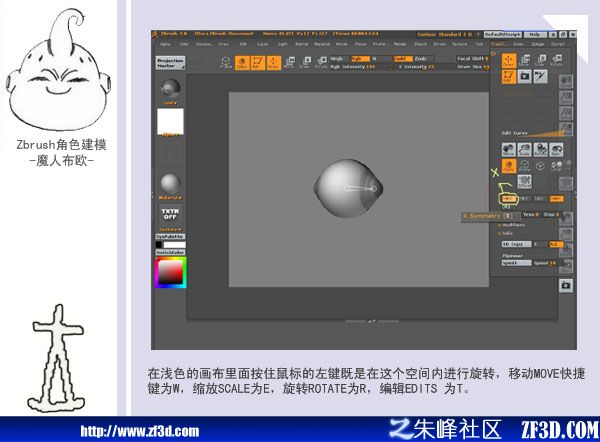Click the DefaultZScript button
Screen dimensions: 600x442
click(x=503, y=34)
